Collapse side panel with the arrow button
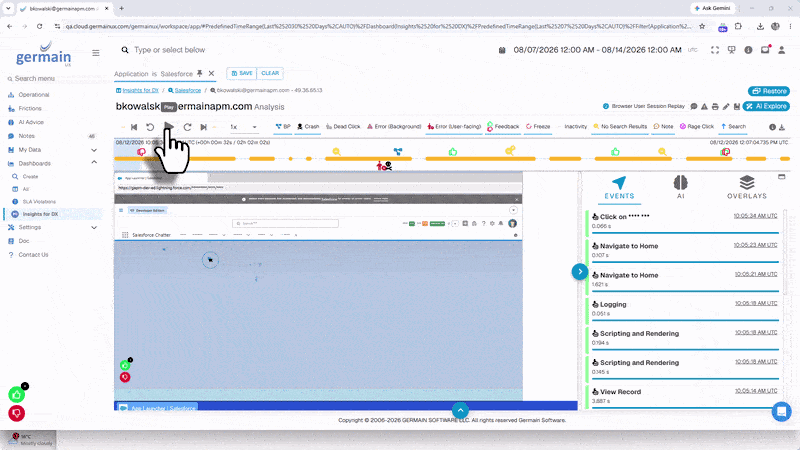The height and width of the screenshot is (450, 800). 580,272
